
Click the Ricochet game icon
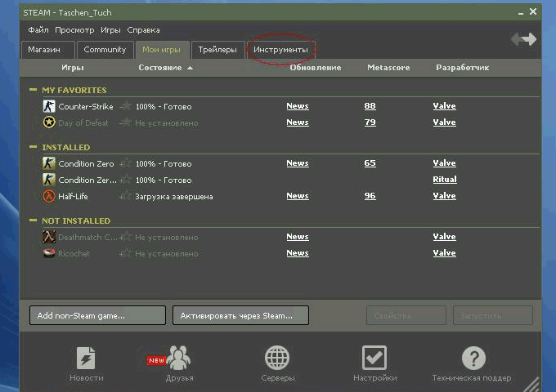49,253
